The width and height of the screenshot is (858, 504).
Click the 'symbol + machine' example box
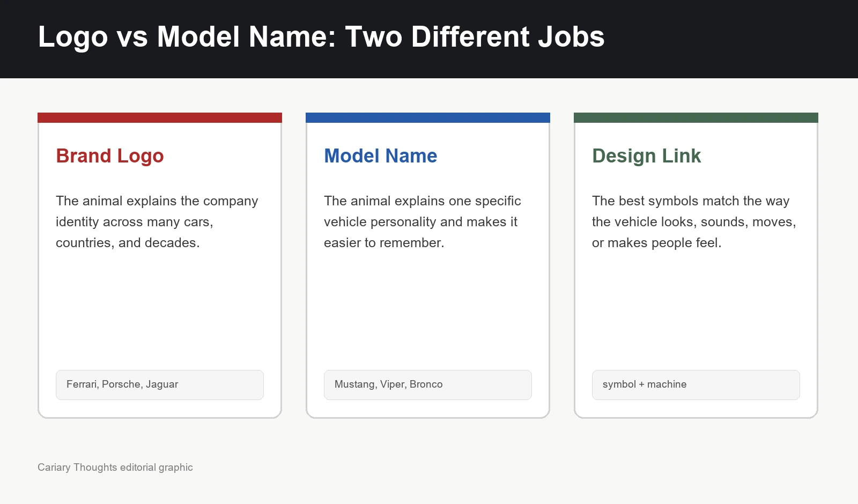(696, 385)
